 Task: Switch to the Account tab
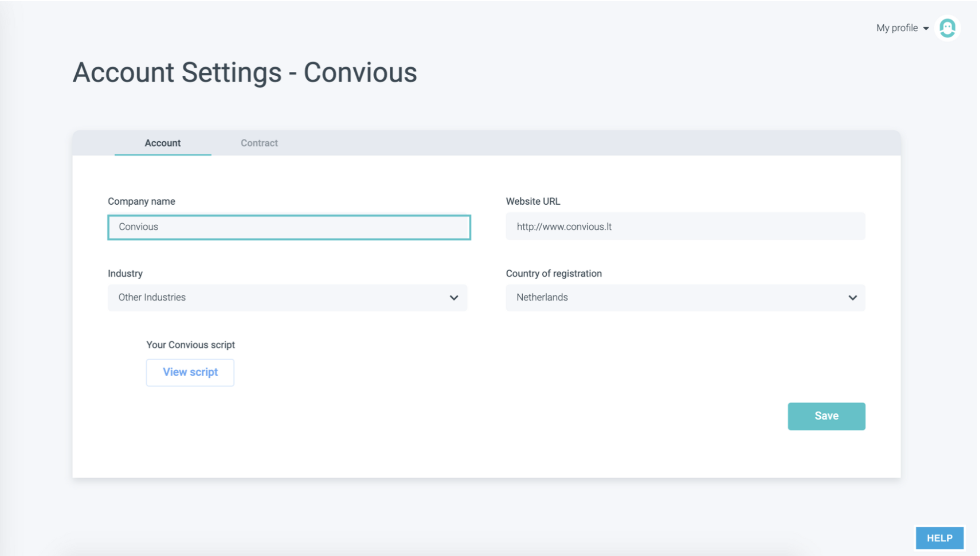click(163, 143)
